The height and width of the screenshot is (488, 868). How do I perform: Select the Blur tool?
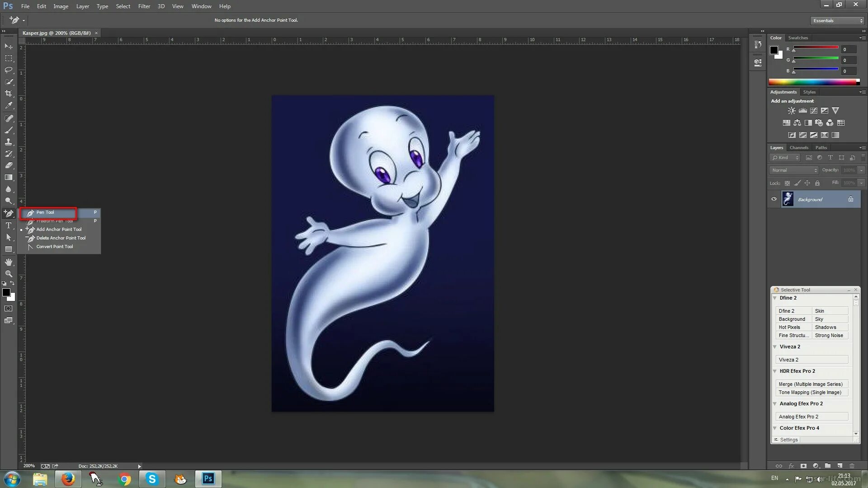point(9,189)
